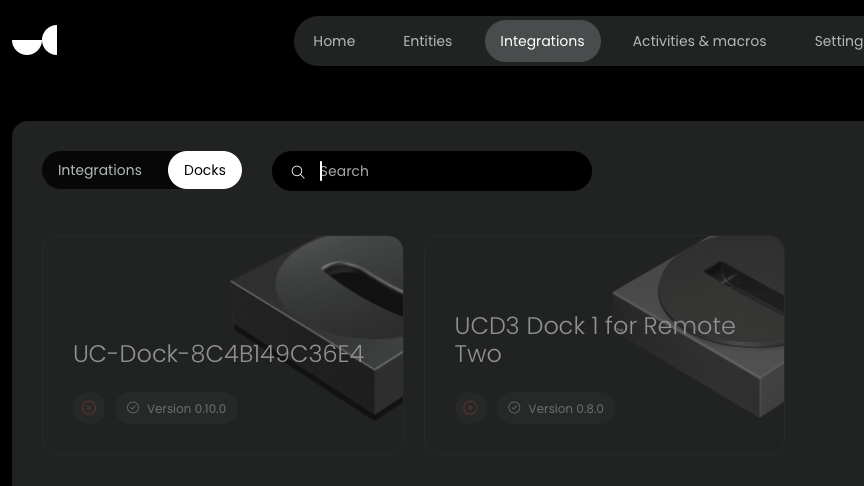Click checkmark icon beside Version 0.10.0

click(133, 408)
